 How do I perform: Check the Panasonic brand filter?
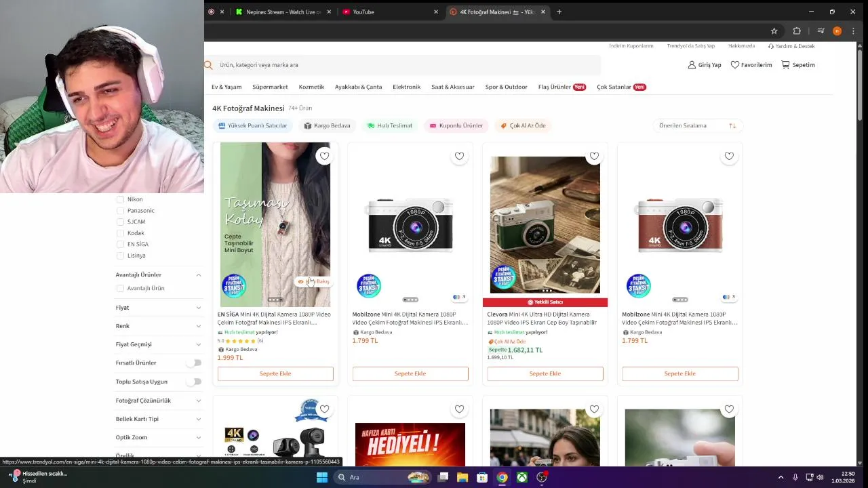120,211
